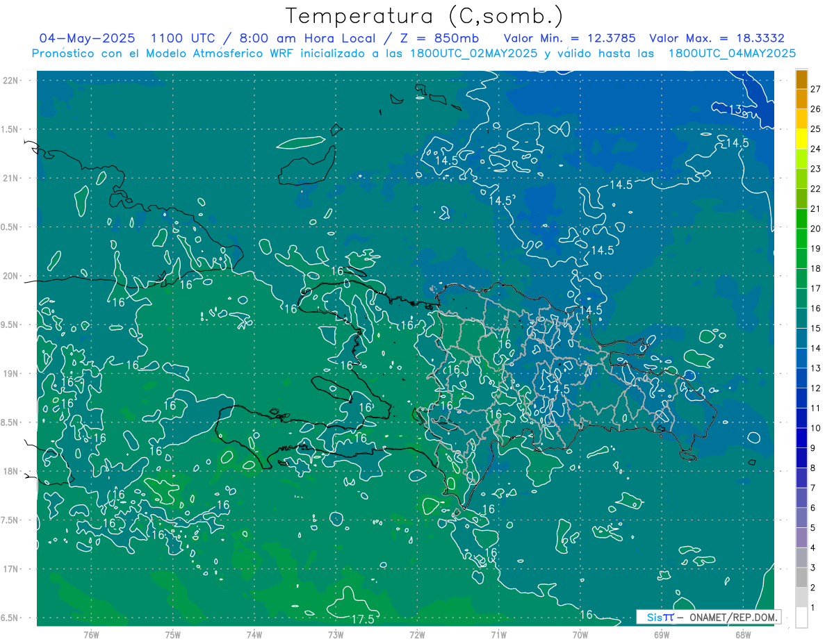The height and width of the screenshot is (644, 834).
Task: Click the '68W' longitude label
Action: (743, 634)
